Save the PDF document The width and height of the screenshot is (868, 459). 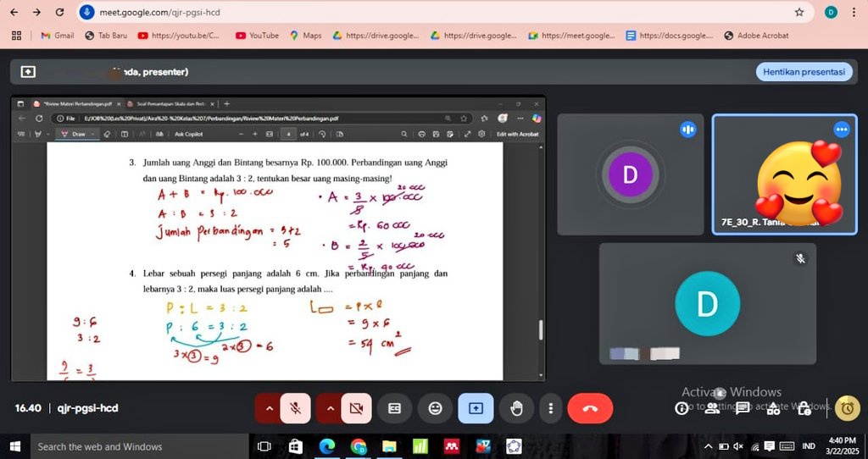(437, 134)
